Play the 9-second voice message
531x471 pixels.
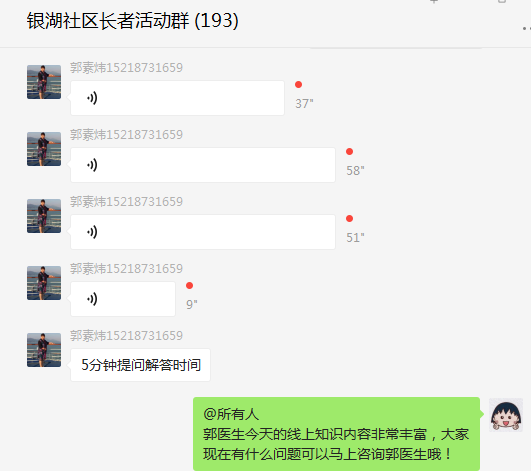point(123,299)
